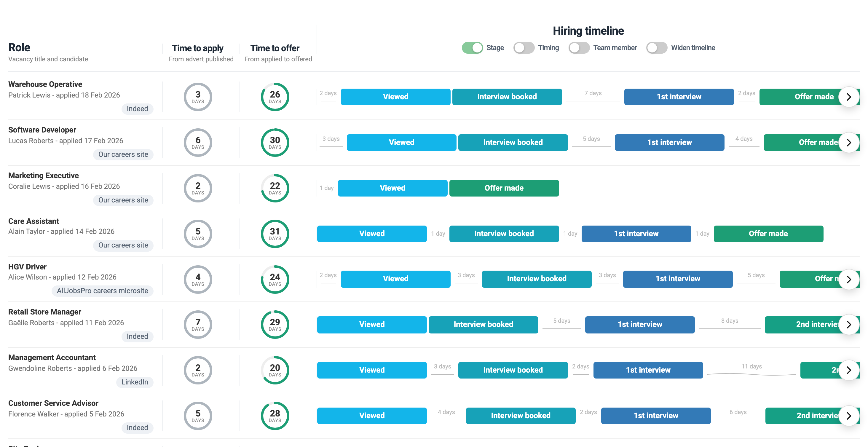The width and height of the screenshot is (868, 447).
Task: Click Warehouse Operative 3 days apply circle
Action: 198,97
